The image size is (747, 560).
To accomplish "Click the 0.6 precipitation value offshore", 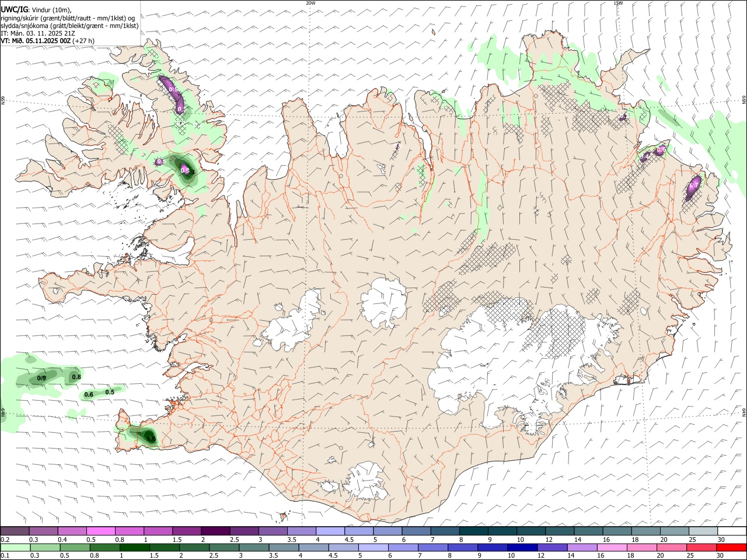I will coord(89,395).
